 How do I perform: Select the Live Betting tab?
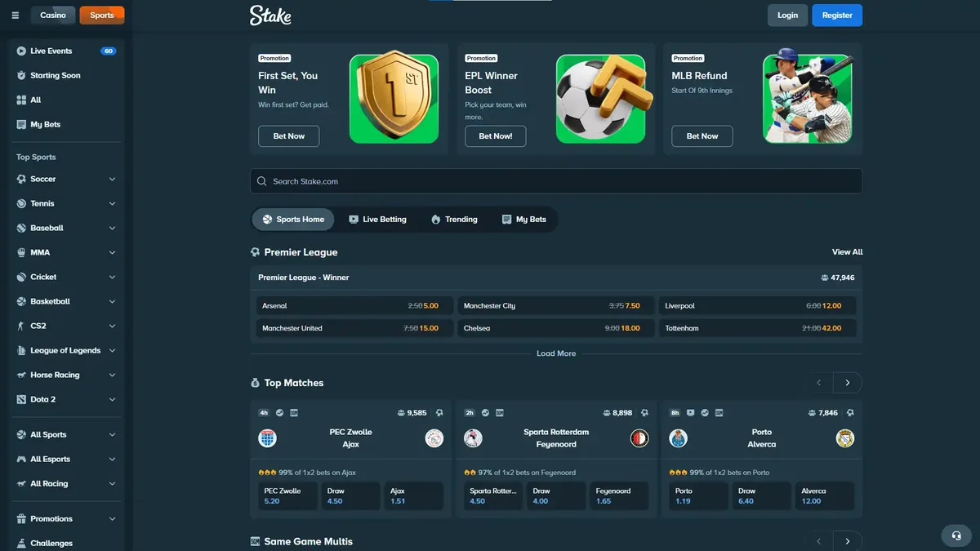tap(376, 220)
